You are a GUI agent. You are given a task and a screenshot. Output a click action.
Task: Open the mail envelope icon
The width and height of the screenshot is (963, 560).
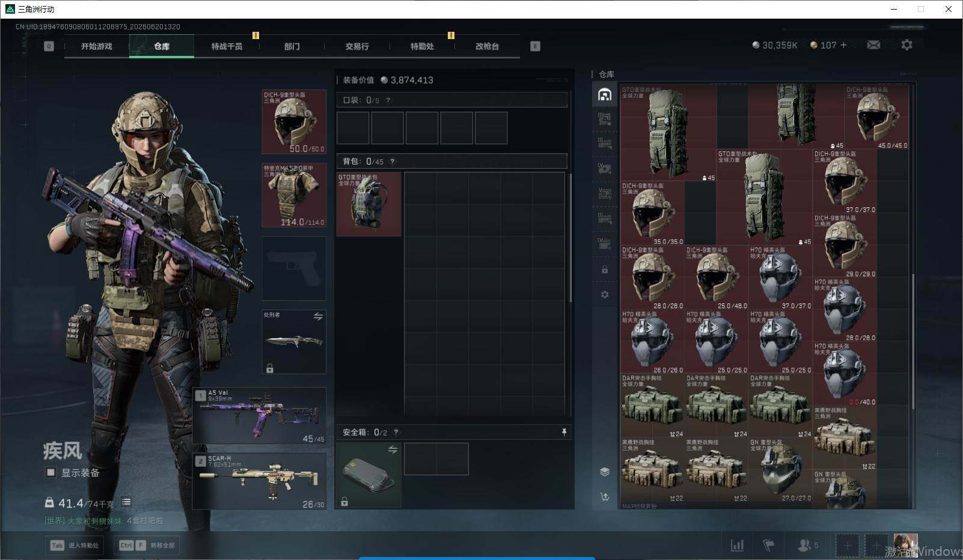873,45
